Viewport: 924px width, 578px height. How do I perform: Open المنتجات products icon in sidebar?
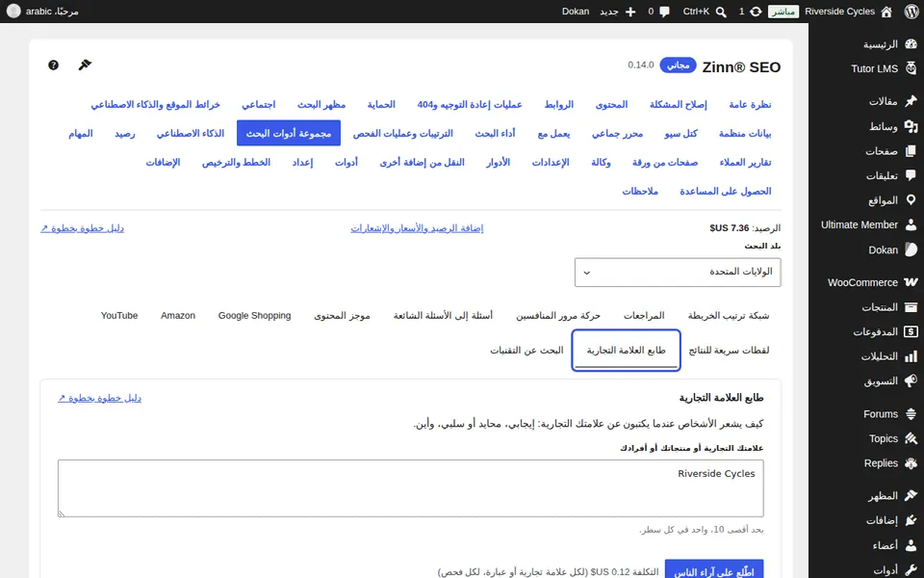tap(911, 306)
